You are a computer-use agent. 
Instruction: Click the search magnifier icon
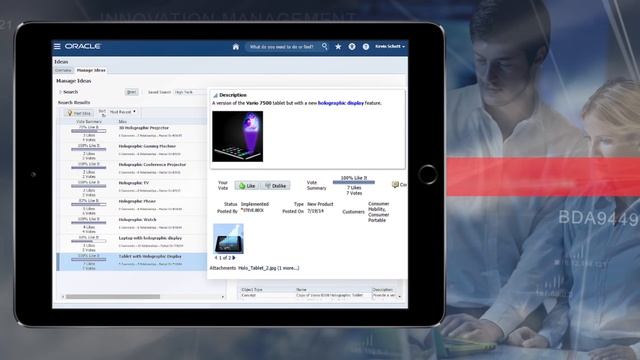324,47
